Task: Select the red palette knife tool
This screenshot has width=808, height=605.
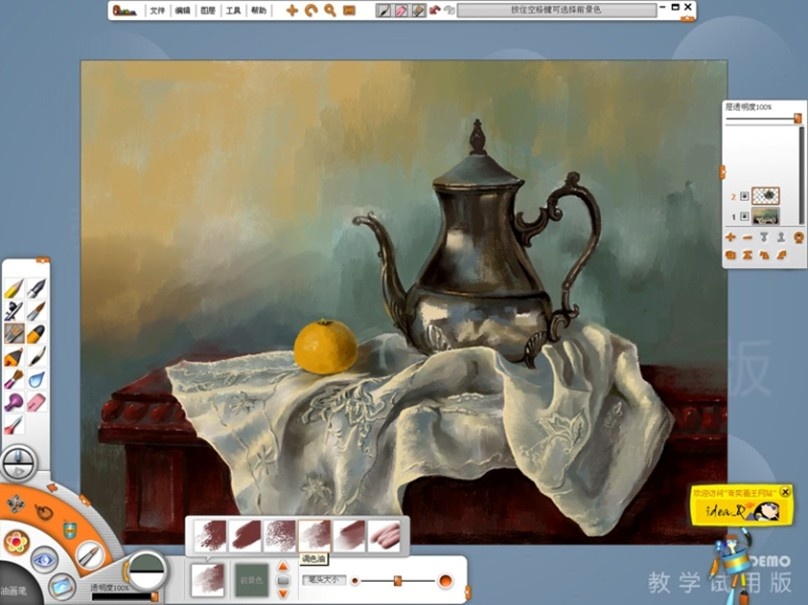Action: point(13,425)
